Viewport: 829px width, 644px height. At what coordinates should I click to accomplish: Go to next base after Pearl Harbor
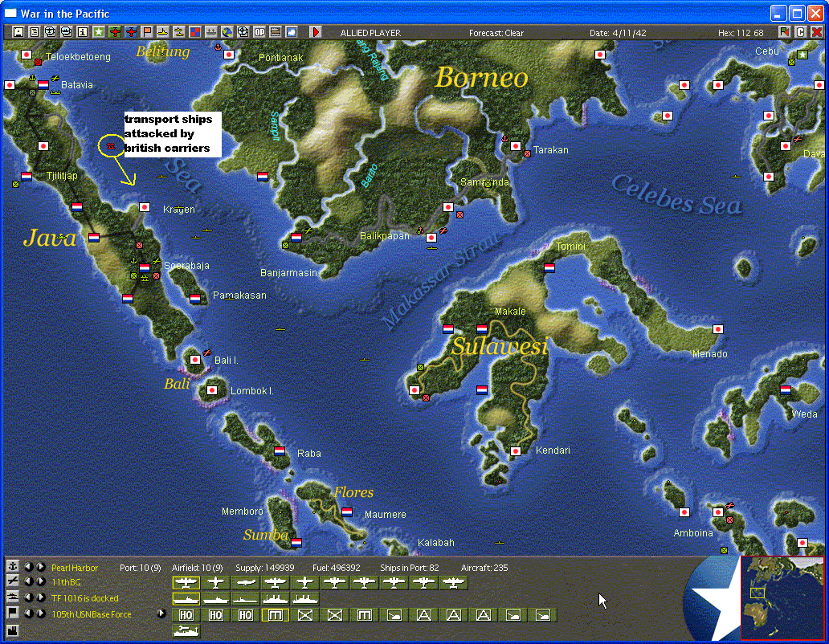click(x=40, y=567)
